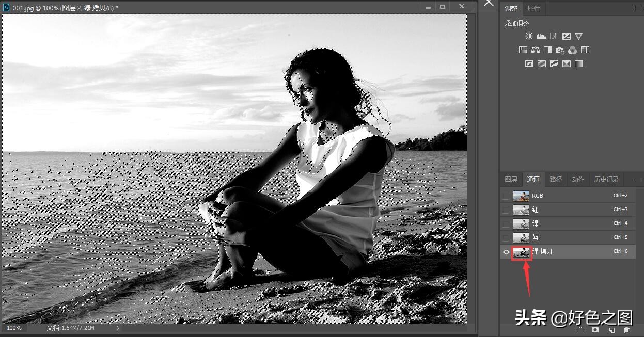Click the Photoshop document icon in title bar
Viewport: 644px width, 337px height.
(x=6, y=8)
